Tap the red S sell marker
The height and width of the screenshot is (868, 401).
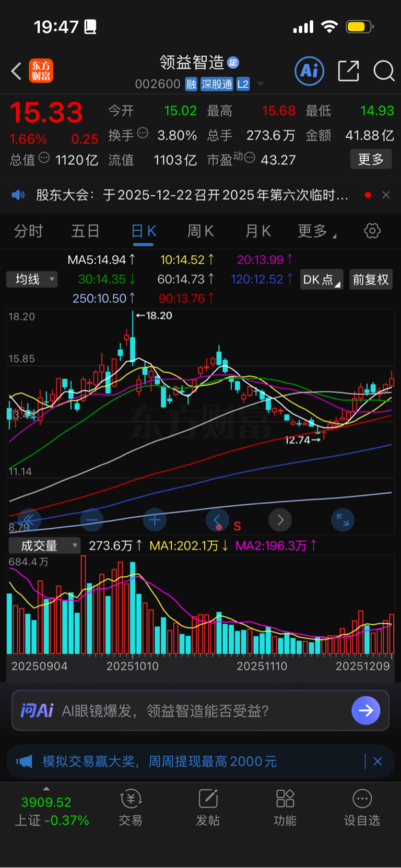pyautogui.click(x=238, y=526)
